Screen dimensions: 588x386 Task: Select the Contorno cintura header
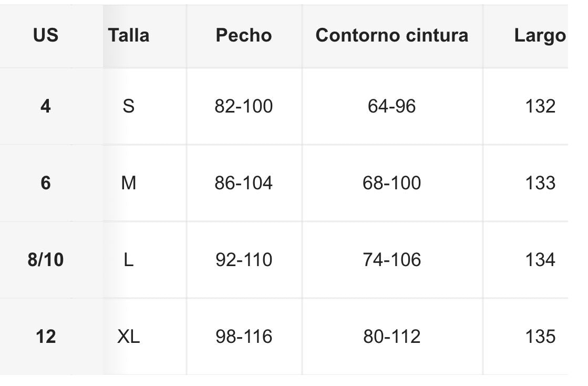(392, 35)
